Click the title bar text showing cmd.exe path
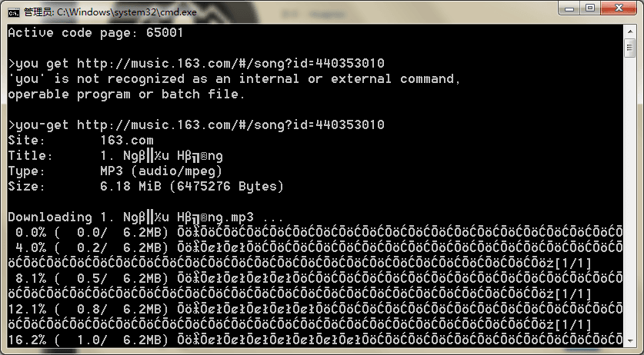 pos(111,12)
